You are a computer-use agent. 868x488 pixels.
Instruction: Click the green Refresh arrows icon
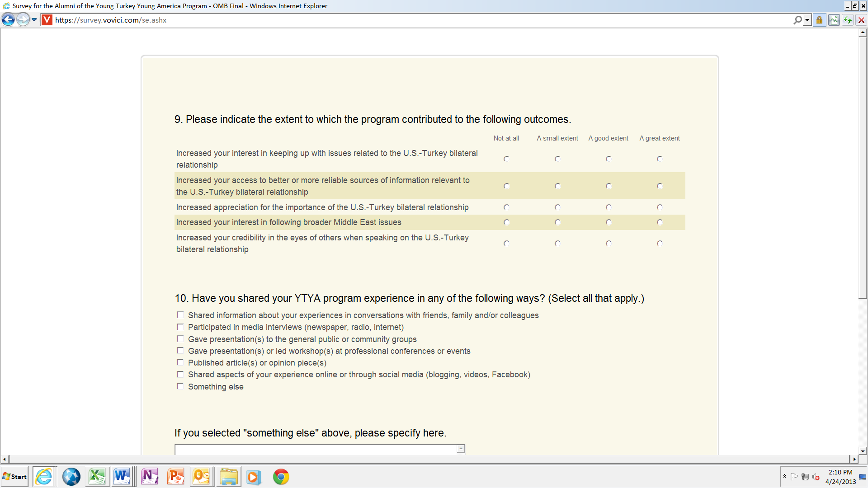coord(848,20)
